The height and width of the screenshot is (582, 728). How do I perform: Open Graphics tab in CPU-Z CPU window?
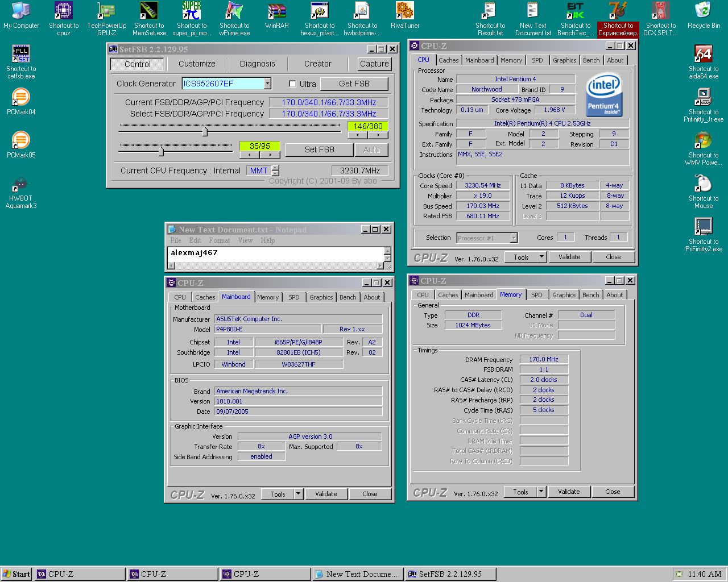tap(565, 60)
